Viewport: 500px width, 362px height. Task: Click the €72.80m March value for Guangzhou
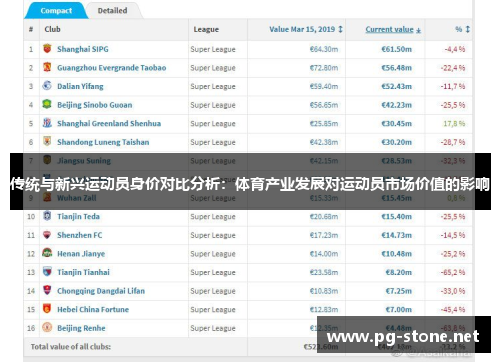tap(324, 68)
